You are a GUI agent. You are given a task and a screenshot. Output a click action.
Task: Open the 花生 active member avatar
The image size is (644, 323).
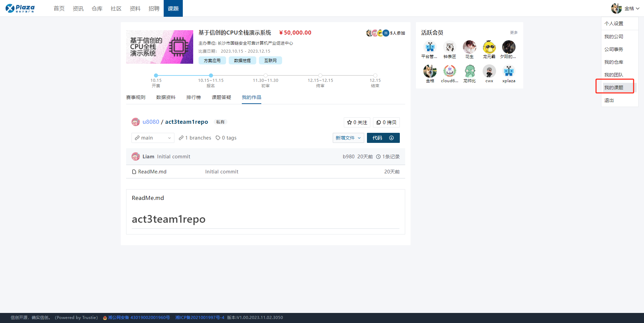(x=469, y=47)
